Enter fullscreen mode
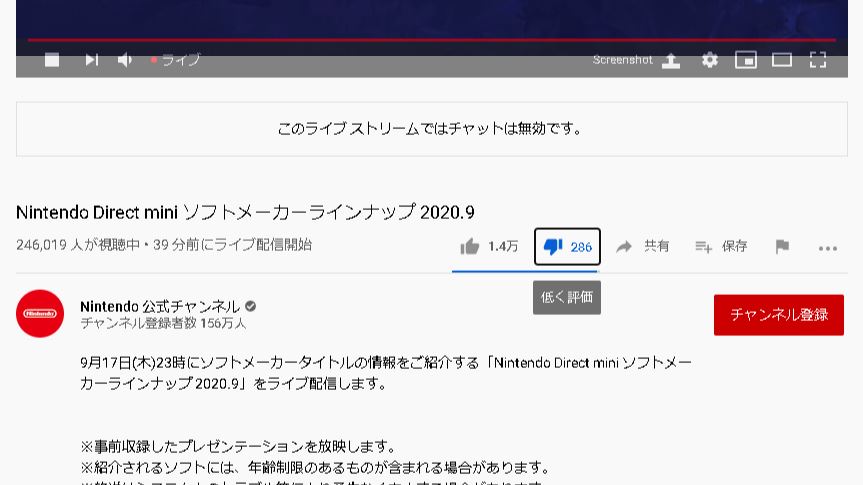The width and height of the screenshot is (863, 485). click(818, 59)
